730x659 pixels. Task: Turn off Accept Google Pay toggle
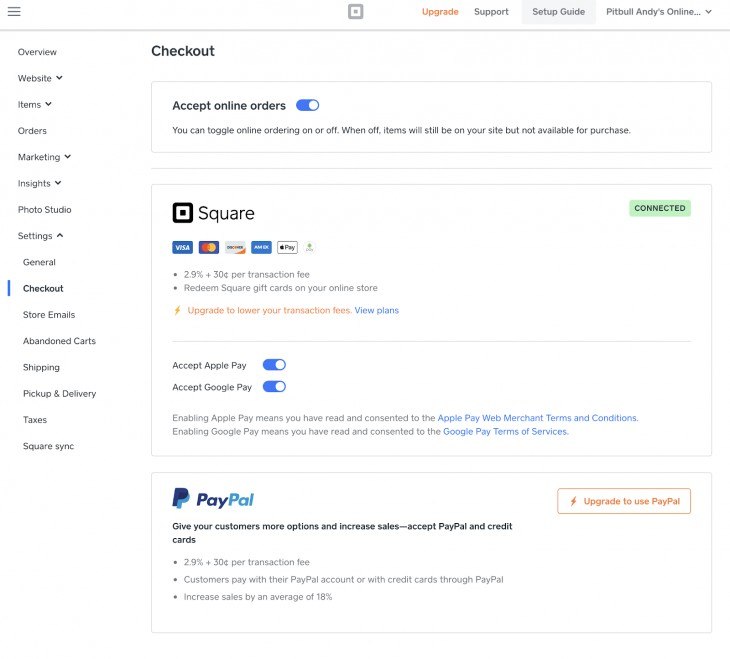(x=274, y=387)
